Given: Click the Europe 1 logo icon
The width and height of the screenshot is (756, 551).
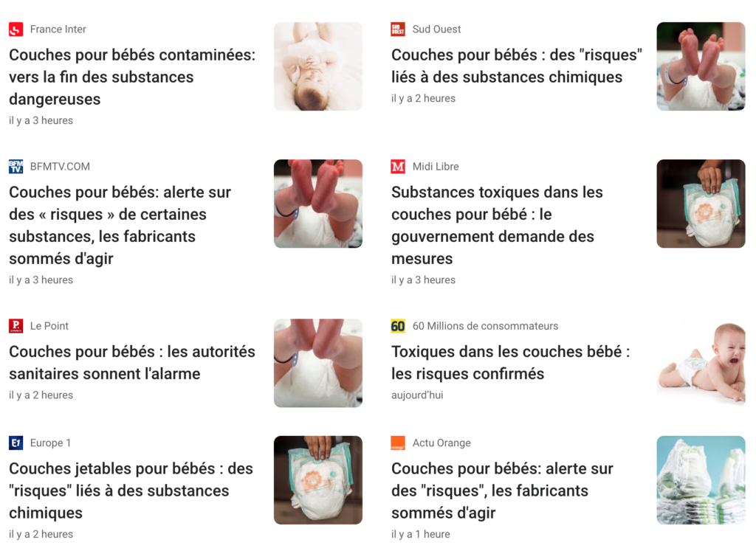Looking at the screenshot, I should pos(16,443).
